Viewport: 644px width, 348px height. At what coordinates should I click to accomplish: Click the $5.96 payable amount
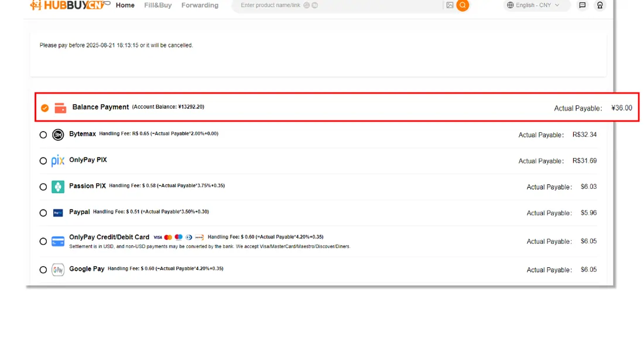click(588, 213)
